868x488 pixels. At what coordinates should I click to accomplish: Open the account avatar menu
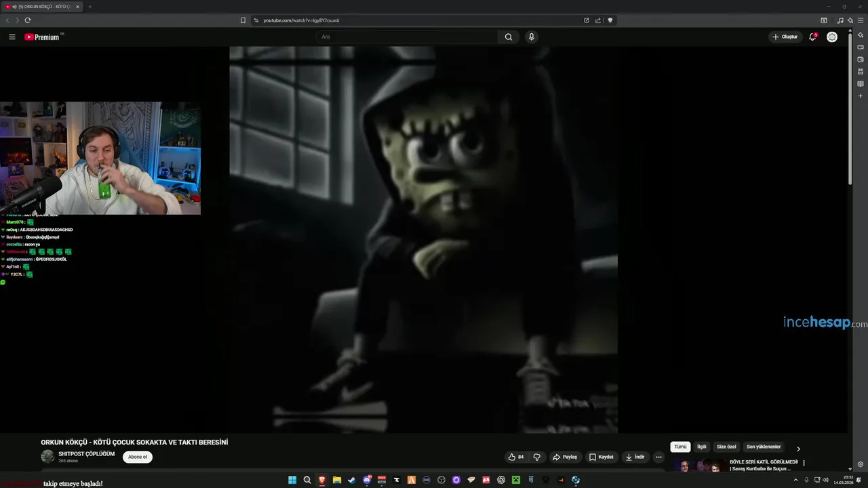pos(832,37)
